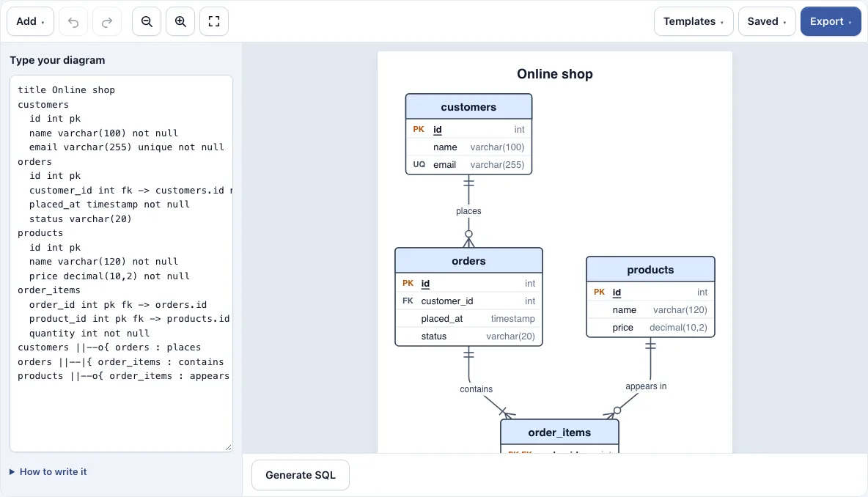
Task: Click the 'quantity int not null' code line
Action: [89, 334]
